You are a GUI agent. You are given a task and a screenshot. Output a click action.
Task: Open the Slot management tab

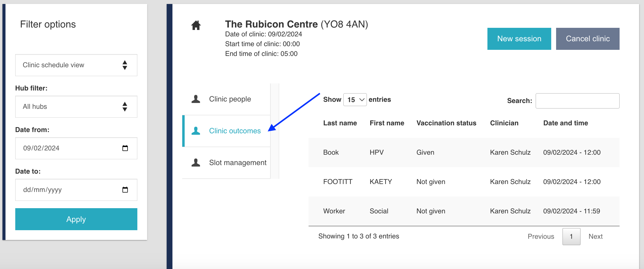point(237,163)
